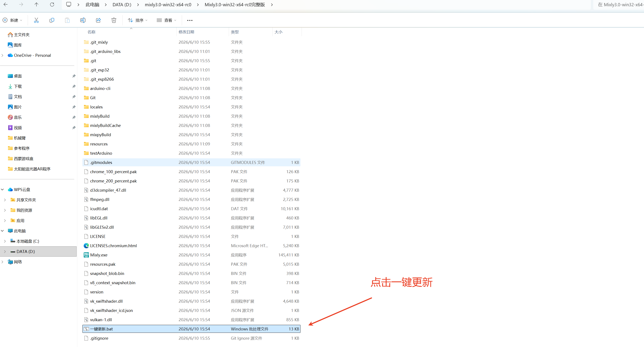Sort by the 大小 column header
The width and height of the screenshot is (644, 347).
tap(279, 32)
